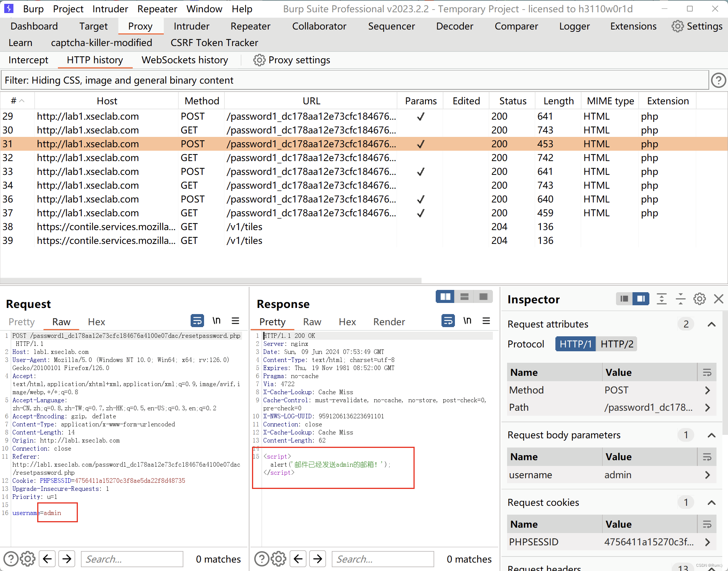Dock Inspector to the left layout icon
Image resolution: width=728 pixels, height=571 pixels.
pos(624,299)
